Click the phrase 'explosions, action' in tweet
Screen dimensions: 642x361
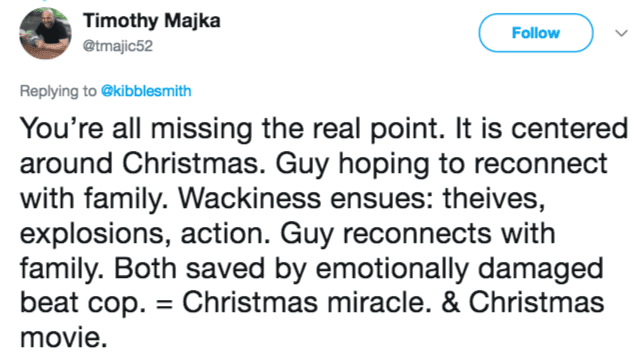pos(145,234)
